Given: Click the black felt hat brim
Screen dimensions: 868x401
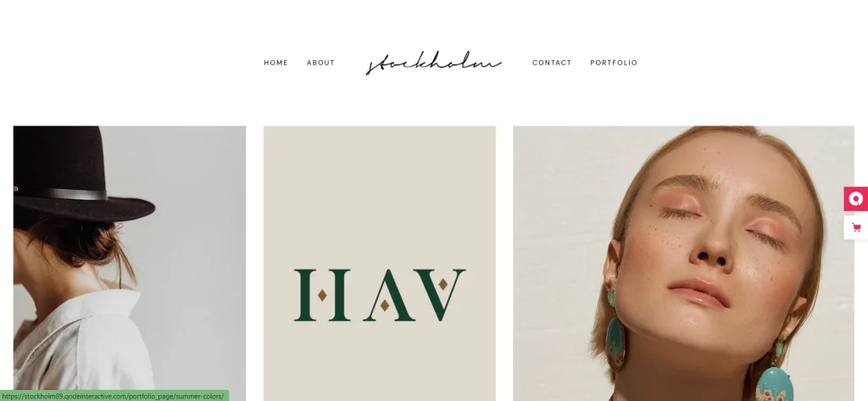Looking at the screenshot, I should [83, 210].
